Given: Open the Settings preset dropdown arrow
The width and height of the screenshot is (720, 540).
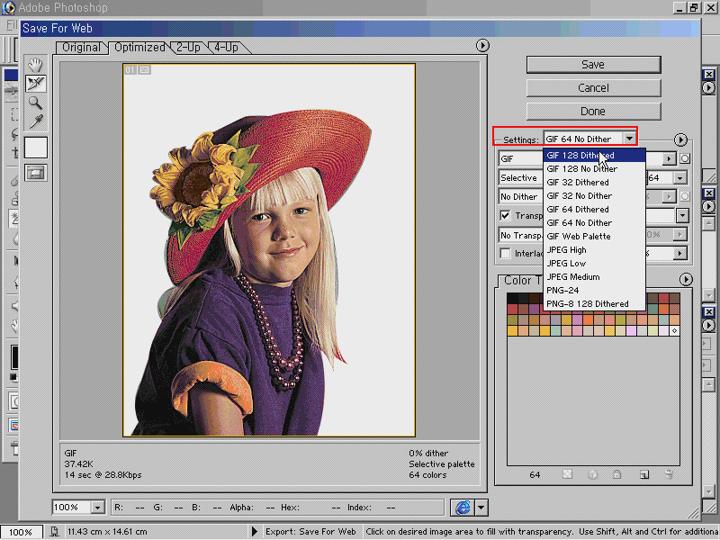Looking at the screenshot, I should [x=629, y=139].
